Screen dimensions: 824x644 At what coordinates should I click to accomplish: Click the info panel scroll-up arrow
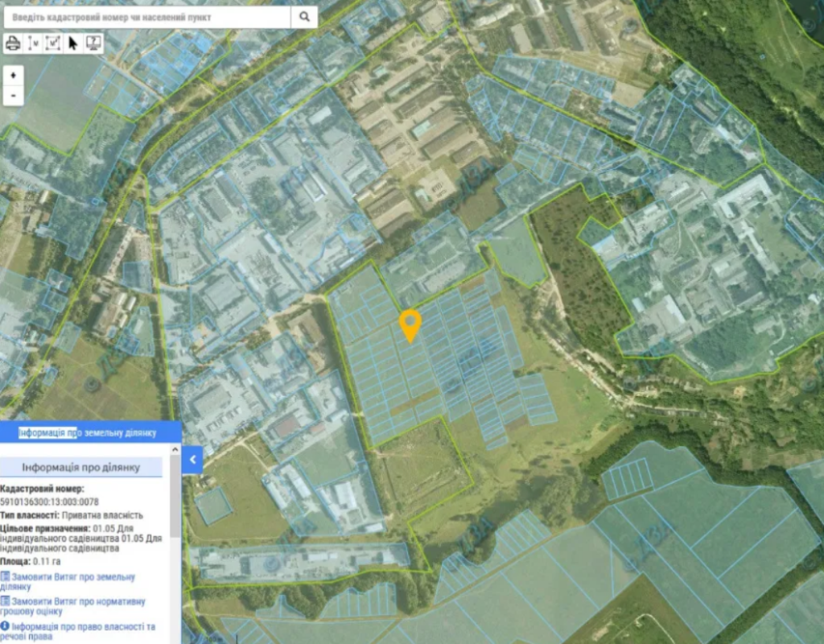[x=176, y=449]
